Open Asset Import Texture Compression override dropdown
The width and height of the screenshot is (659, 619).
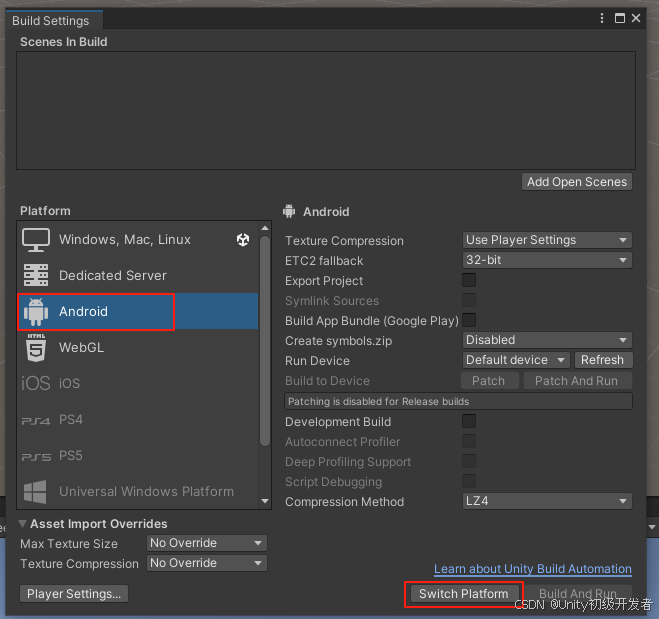click(207, 563)
